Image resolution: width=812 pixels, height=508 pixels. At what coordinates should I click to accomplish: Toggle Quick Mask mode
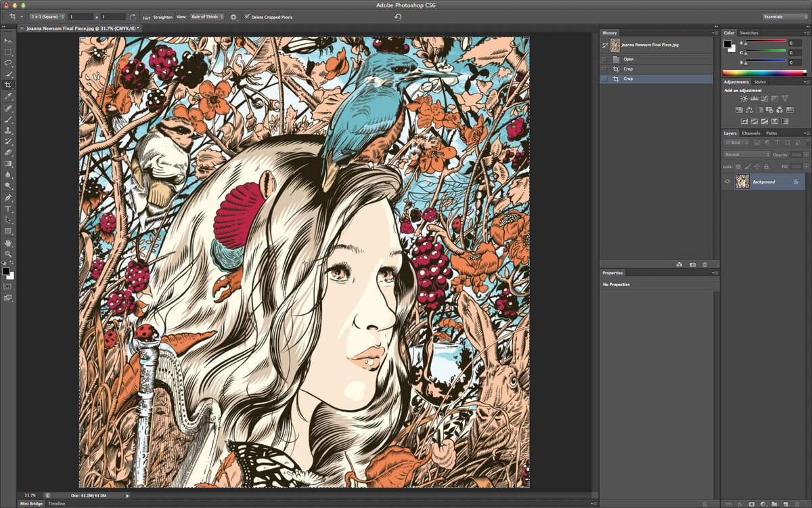[x=8, y=287]
